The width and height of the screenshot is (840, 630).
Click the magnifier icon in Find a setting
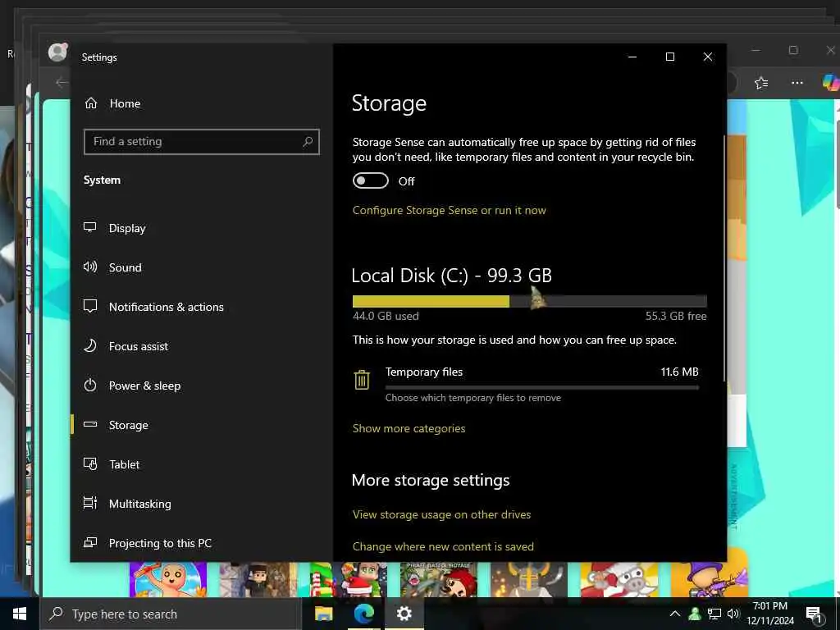(x=308, y=141)
